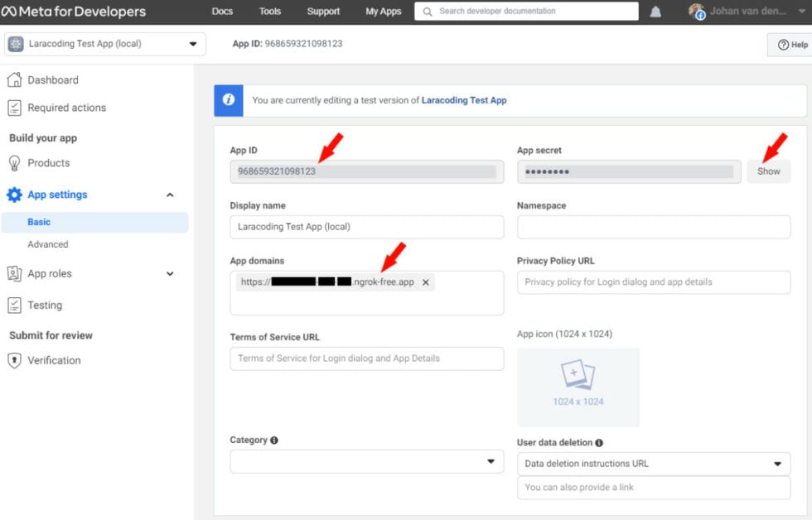The image size is (812, 520).
Task: Remove the ngrok-free.app domain chip
Action: point(426,282)
